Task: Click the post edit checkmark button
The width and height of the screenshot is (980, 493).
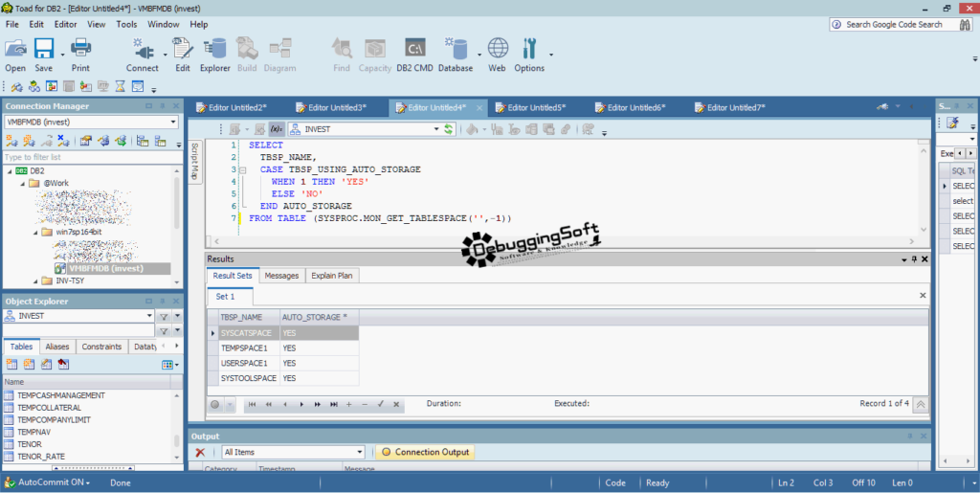Action: [380, 404]
